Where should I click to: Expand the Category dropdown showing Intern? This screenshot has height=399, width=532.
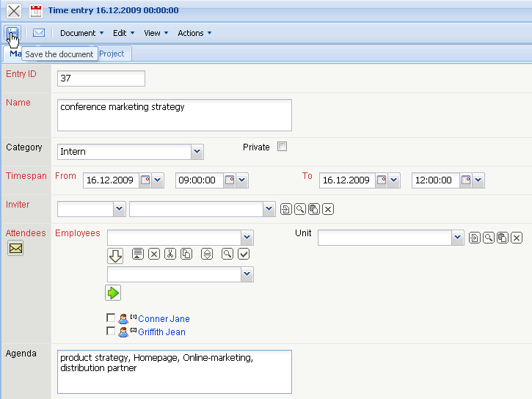pyautogui.click(x=197, y=152)
